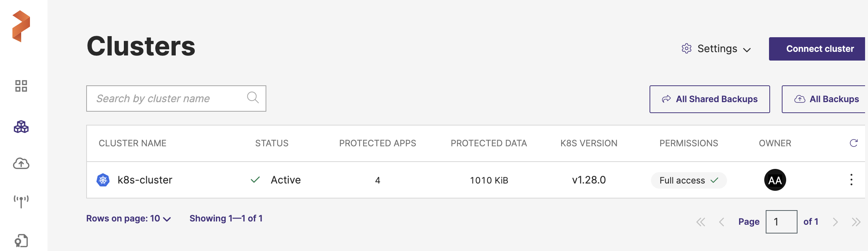Expand the Settings dropdown
The image size is (868, 251).
tap(716, 49)
